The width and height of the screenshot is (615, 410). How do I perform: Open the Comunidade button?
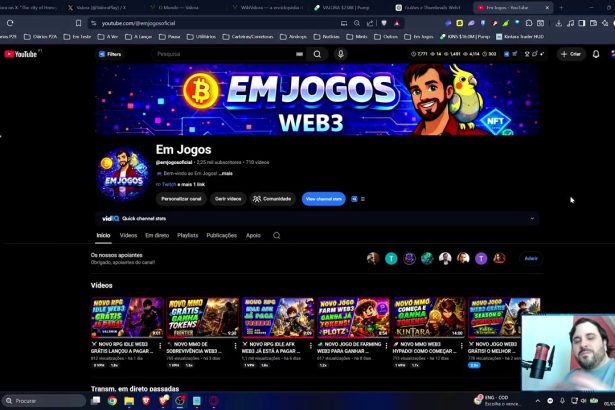[273, 199]
